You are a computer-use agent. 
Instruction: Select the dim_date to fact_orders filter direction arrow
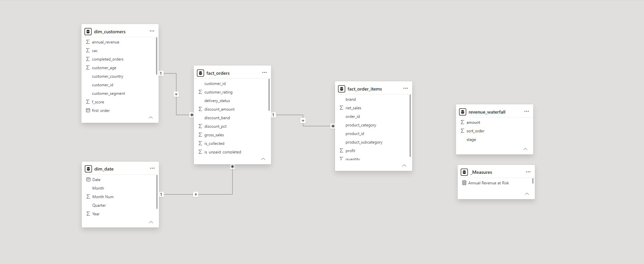click(196, 194)
